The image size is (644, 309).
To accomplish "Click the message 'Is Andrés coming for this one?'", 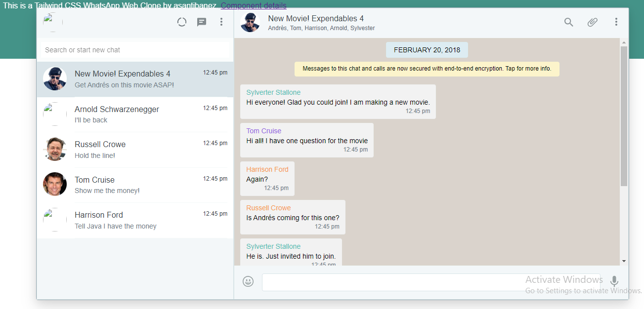I will pyautogui.click(x=293, y=218).
